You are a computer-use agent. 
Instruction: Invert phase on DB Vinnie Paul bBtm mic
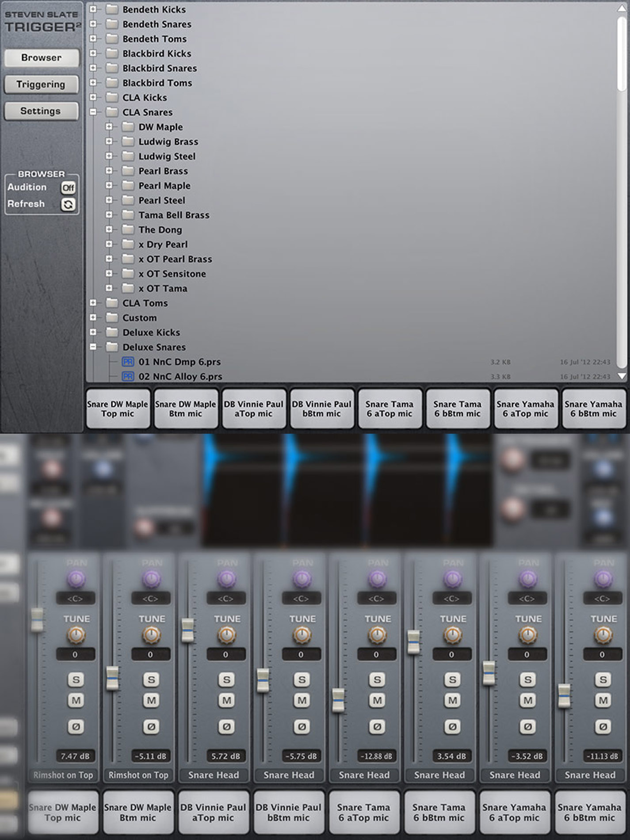point(302,726)
